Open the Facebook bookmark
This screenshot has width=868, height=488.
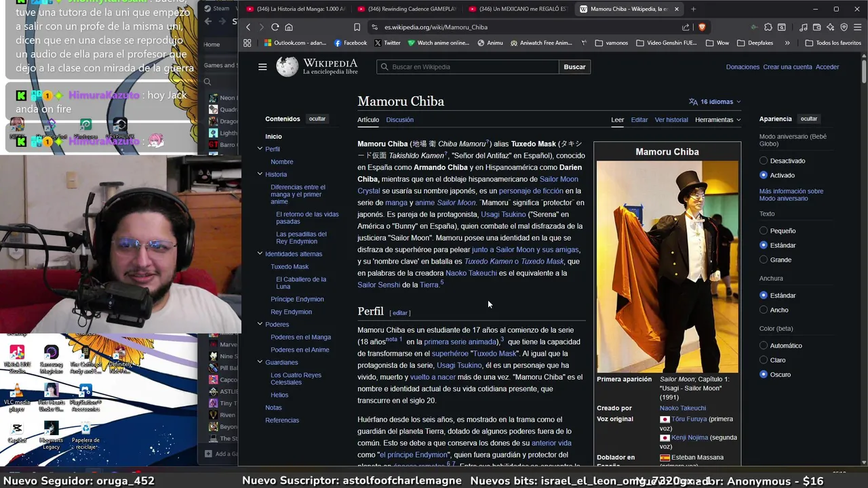point(350,43)
